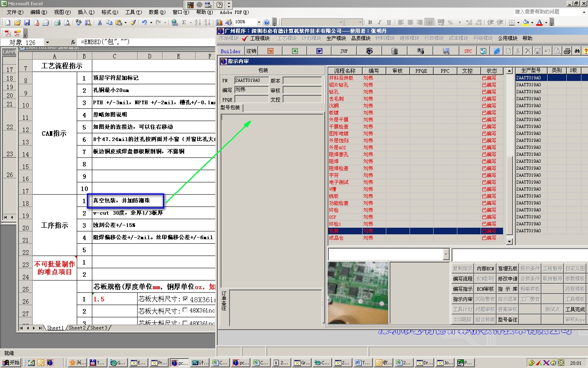The height and width of the screenshot is (368, 588).
Task: Click the SPC icon in Builder toolbar
Action: pos(468,51)
